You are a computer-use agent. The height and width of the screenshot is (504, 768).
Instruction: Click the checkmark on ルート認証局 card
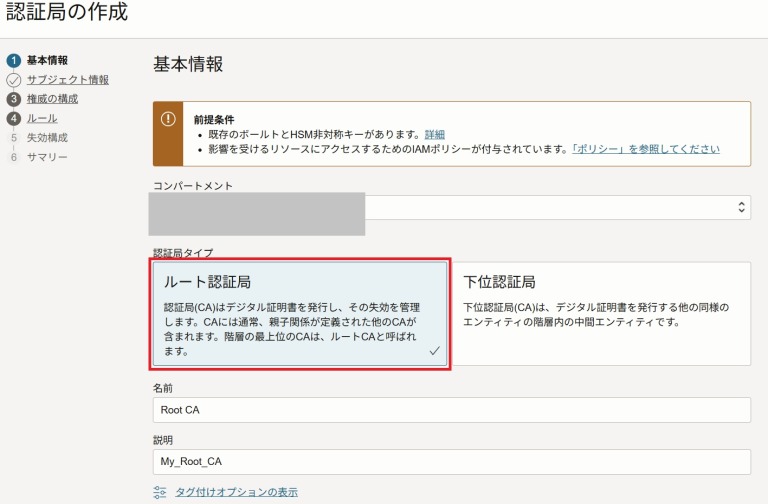pos(434,351)
